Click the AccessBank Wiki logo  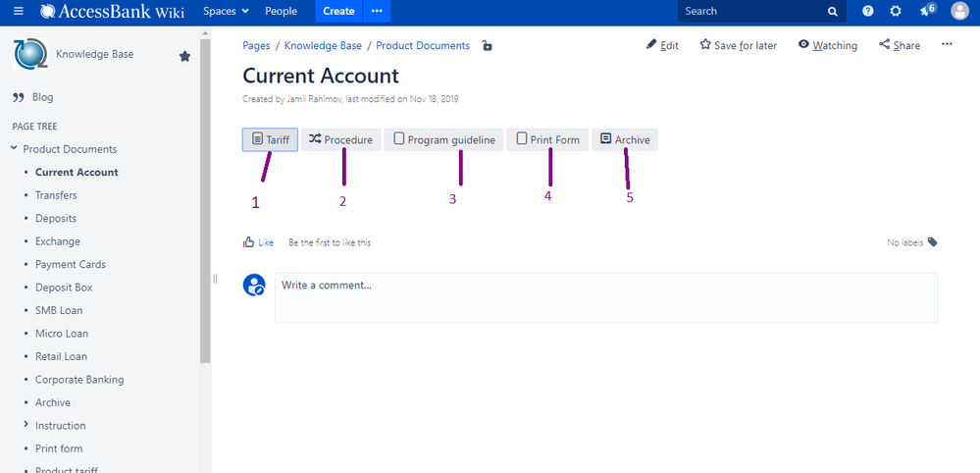point(113,11)
